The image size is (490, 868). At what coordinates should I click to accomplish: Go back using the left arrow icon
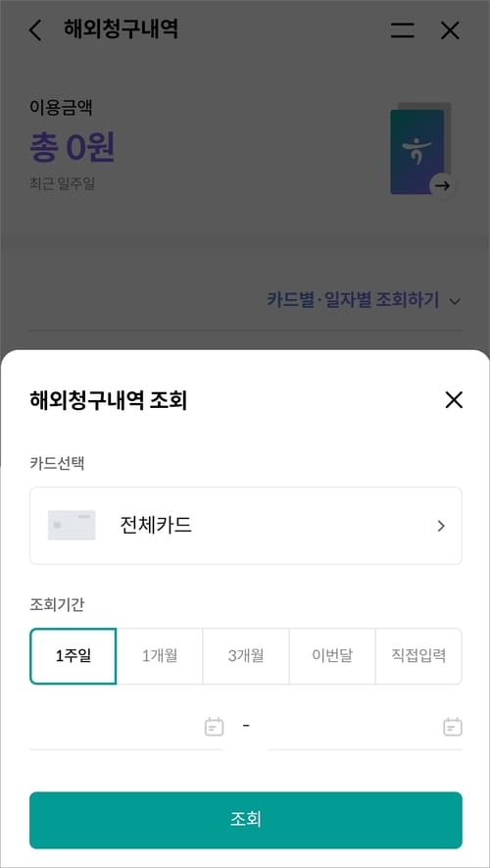35,30
